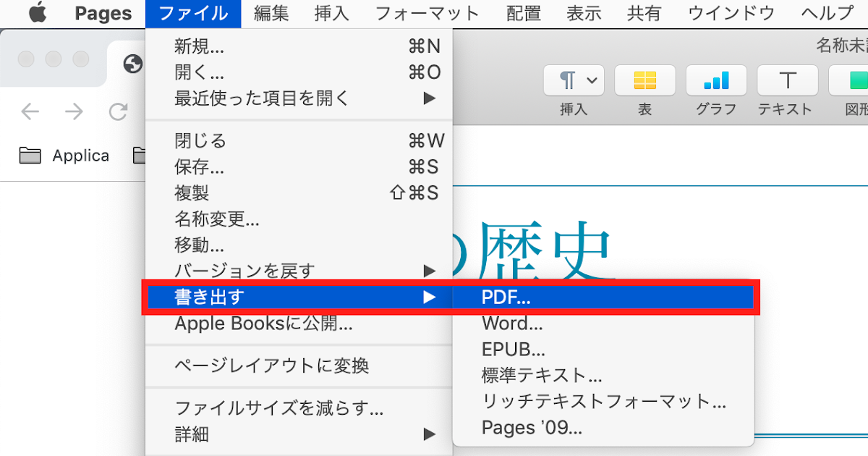Click the 表 table toolbar icon
The image size is (868, 456).
(645, 80)
